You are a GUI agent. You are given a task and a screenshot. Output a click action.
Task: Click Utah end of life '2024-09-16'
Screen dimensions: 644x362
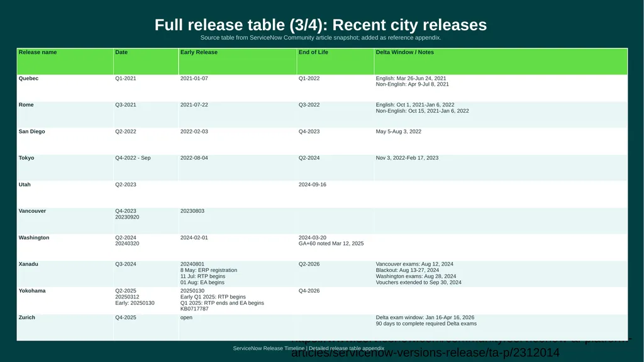(x=312, y=184)
